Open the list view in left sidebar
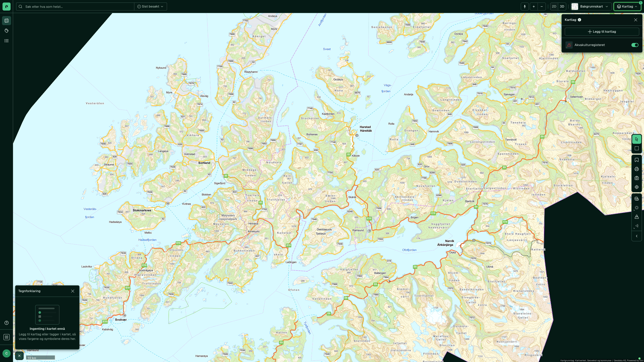The width and height of the screenshot is (644, 362). tap(7, 41)
